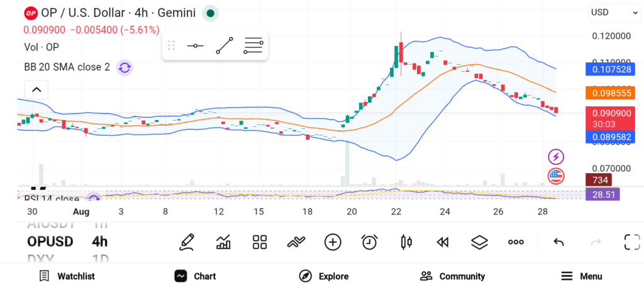Viewport: 644px width, 290px height.
Task: Click the 22 date axis label
Action: point(396,211)
